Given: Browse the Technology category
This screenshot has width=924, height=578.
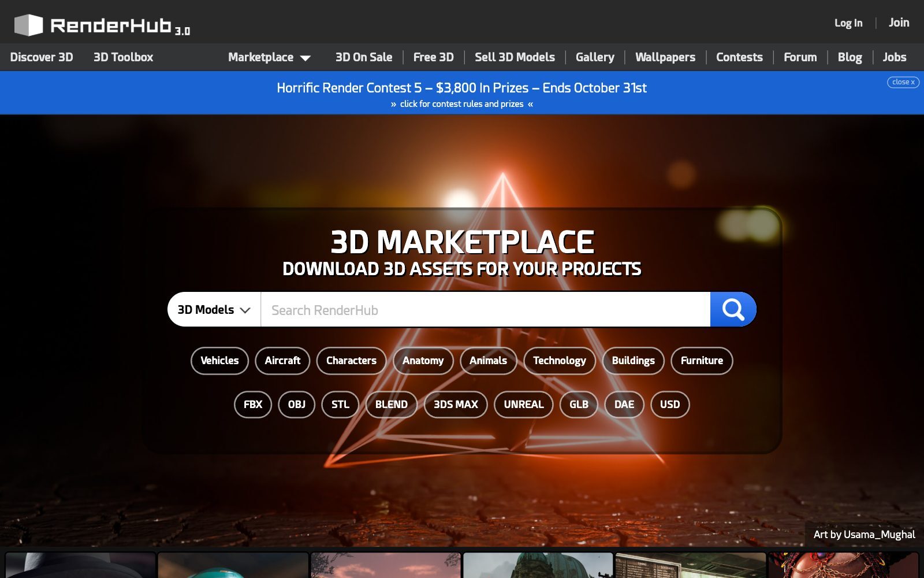Looking at the screenshot, I should click(x=560, y=361).
